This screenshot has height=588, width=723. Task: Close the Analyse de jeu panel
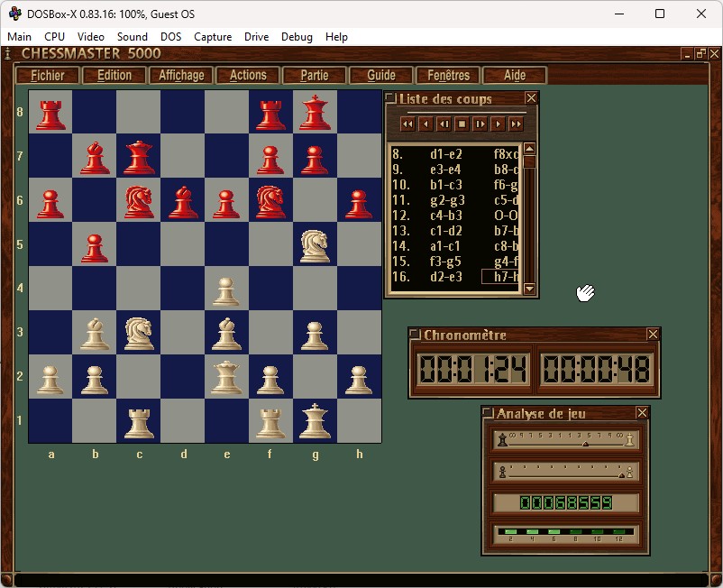pos(642,413)
